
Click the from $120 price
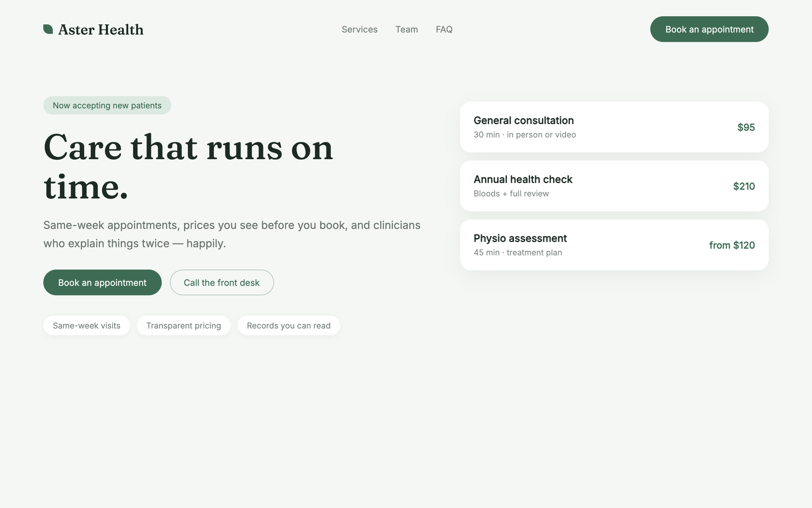pos(732,245)
